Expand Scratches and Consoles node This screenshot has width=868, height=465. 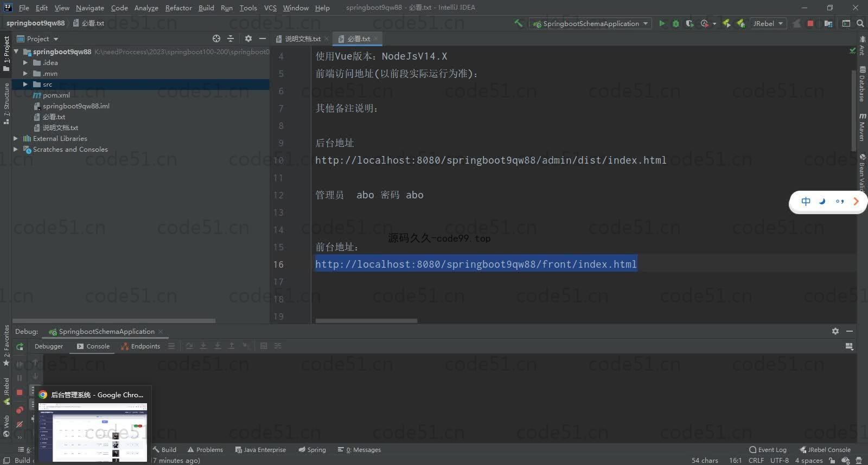click(16, 149)
